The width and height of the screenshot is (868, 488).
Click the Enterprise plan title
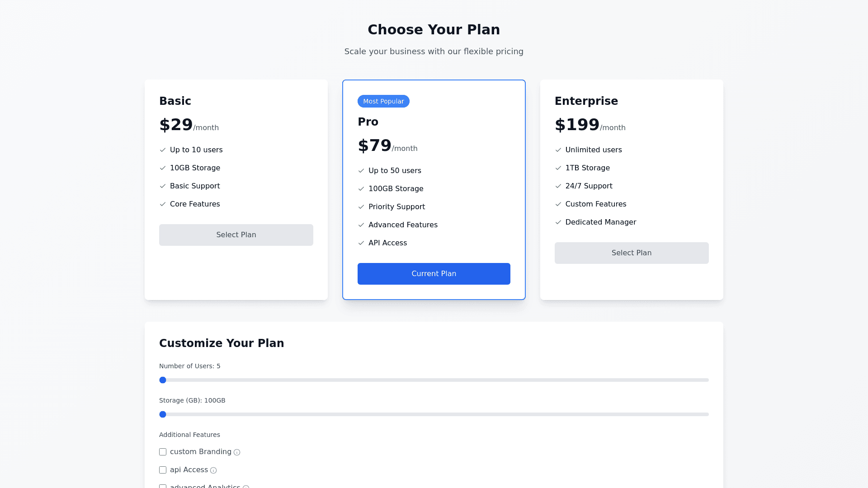(x=586, y=101)
